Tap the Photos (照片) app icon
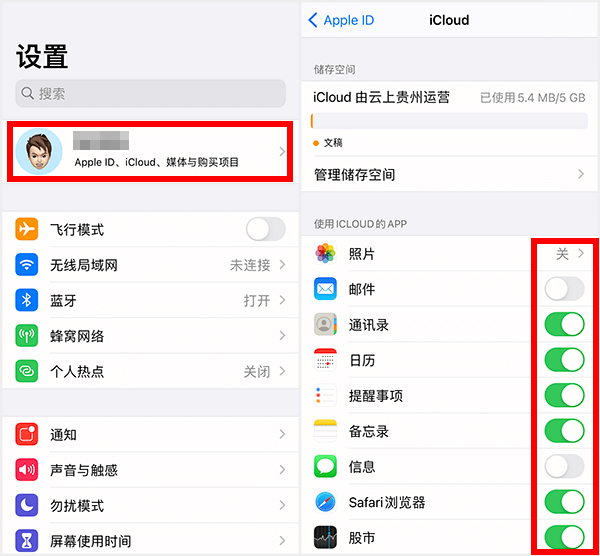Screen dimensions: 600x556 [x=325, y=253]
